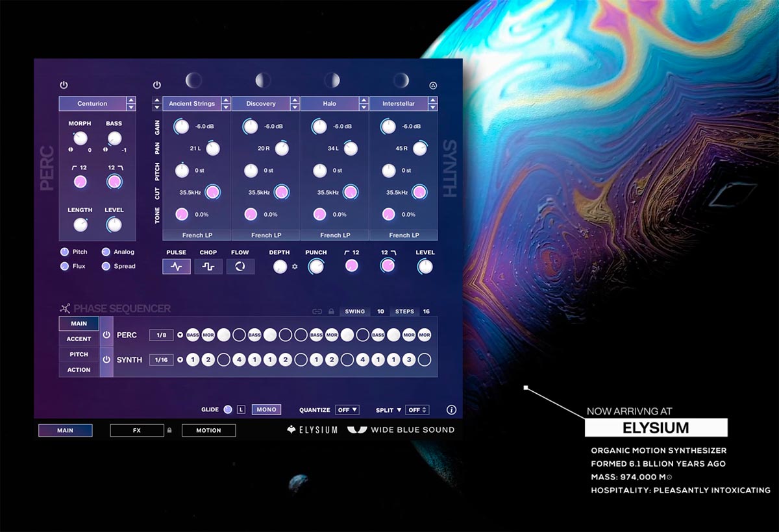Open the SYNTH rate 1/16 selector
This screenshot has width=779, height=532.
(161, 359)
